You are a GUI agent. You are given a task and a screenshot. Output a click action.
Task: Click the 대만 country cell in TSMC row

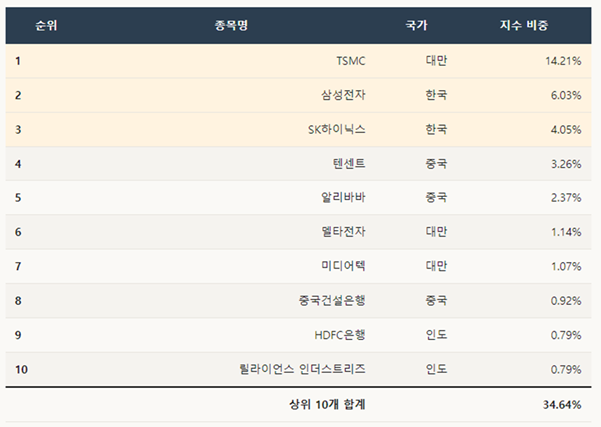436,61
